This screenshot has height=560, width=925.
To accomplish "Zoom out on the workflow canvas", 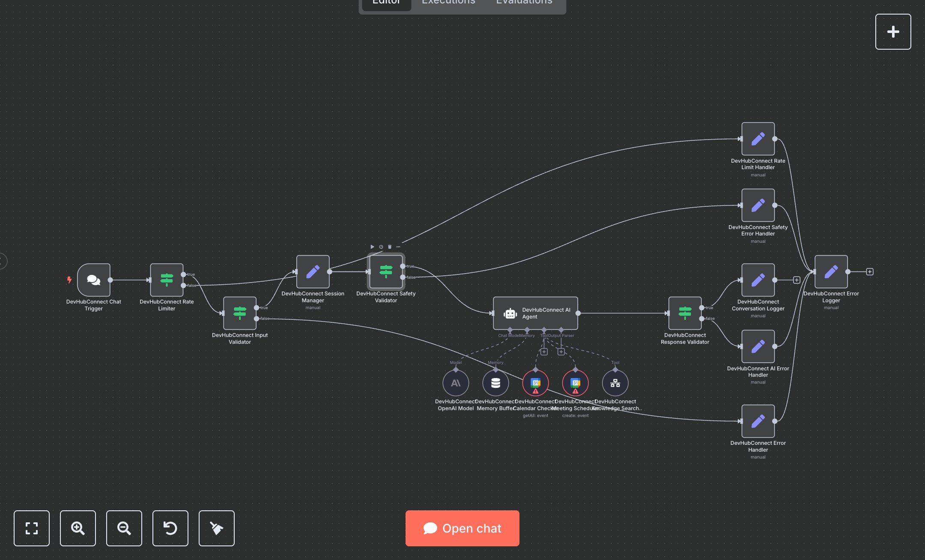I will coord(124,528).
